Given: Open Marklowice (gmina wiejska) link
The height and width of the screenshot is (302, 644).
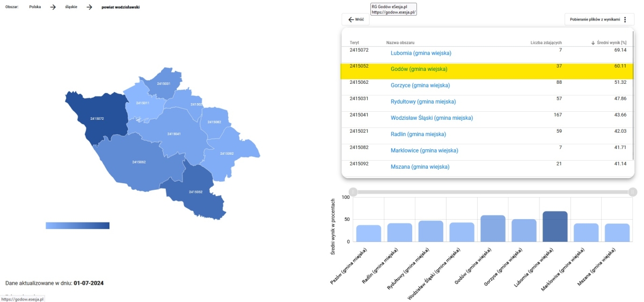Looking at the screenshot, I should 425,150.
